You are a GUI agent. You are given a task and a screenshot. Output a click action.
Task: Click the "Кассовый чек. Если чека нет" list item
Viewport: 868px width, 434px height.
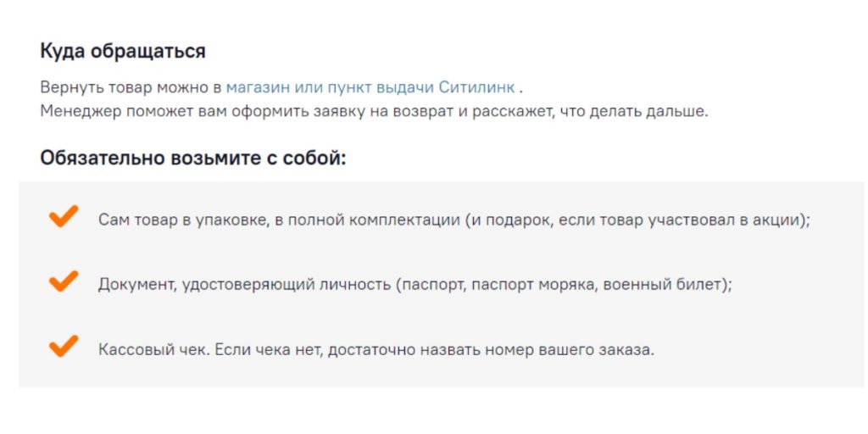[376, 350]
